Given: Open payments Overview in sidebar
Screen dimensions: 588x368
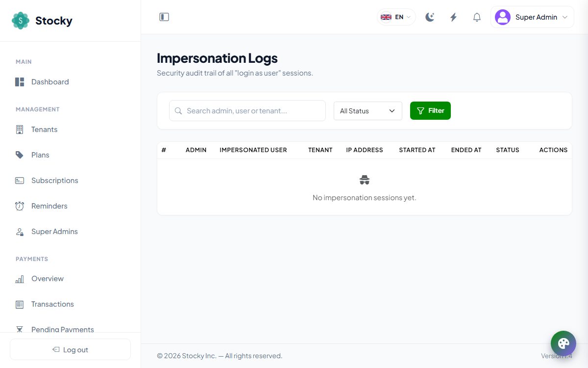Looking at the screenshot, I should point(70,279).
